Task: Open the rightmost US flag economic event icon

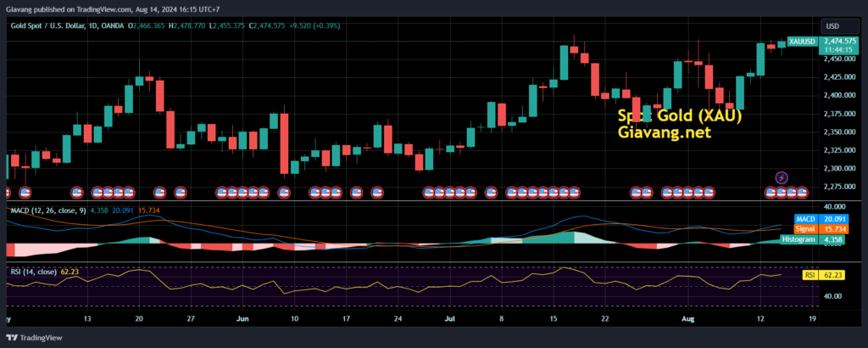Action: pyautogui.click(x=803, y=193)
